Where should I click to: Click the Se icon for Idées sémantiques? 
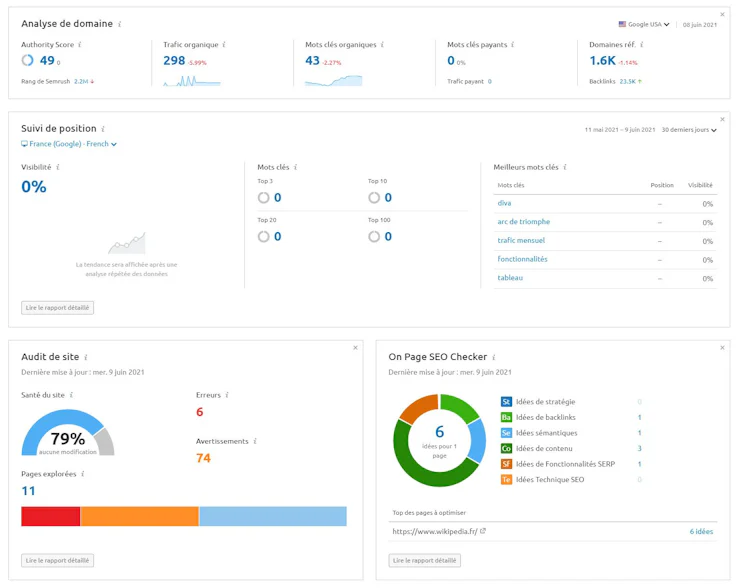(506, 433)
